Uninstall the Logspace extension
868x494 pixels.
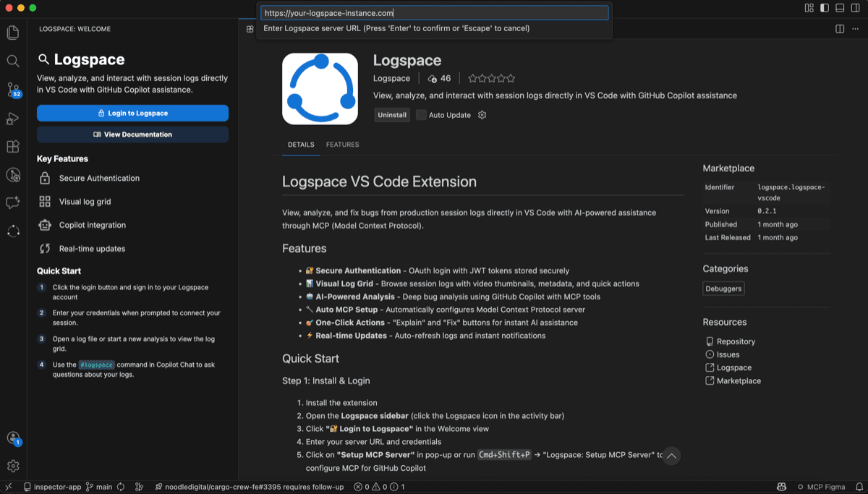[x=392, y=115]
